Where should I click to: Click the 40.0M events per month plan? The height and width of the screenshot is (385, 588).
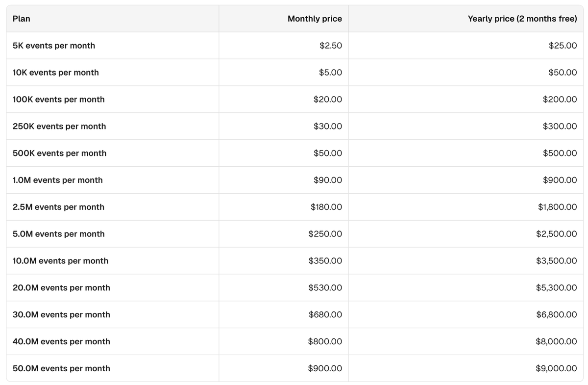[x=61, y=342]
